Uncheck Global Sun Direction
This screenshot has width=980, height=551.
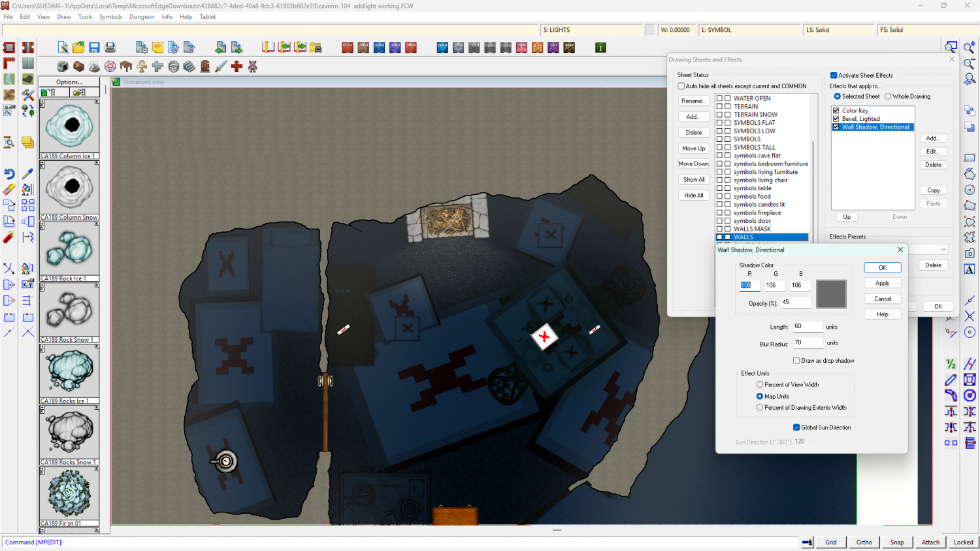coord(796,427)
